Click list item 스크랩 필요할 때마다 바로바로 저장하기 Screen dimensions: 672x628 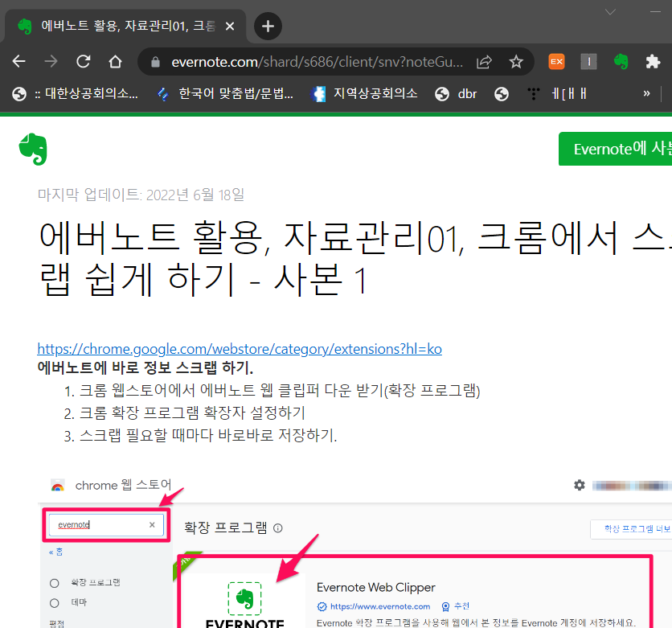(208, 435)
